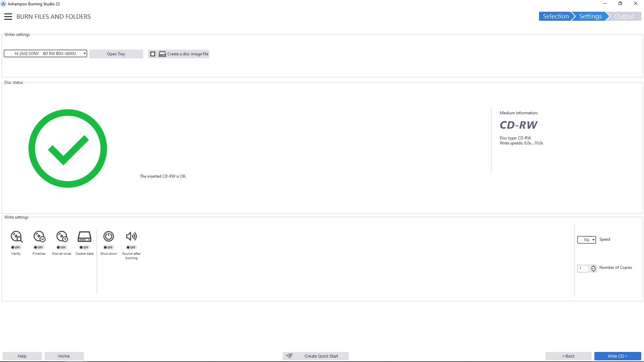
Task: Click the Sound after burning icon
Action: pyautogui.click(x=131, y=236)
